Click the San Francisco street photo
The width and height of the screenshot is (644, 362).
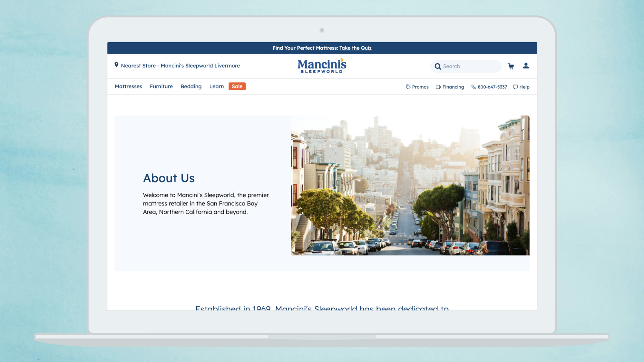[410, 185]
